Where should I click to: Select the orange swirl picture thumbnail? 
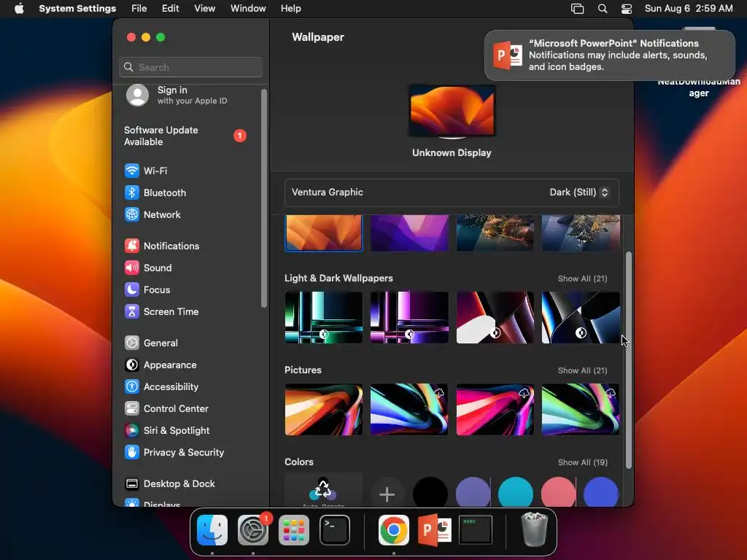[323, 410]
